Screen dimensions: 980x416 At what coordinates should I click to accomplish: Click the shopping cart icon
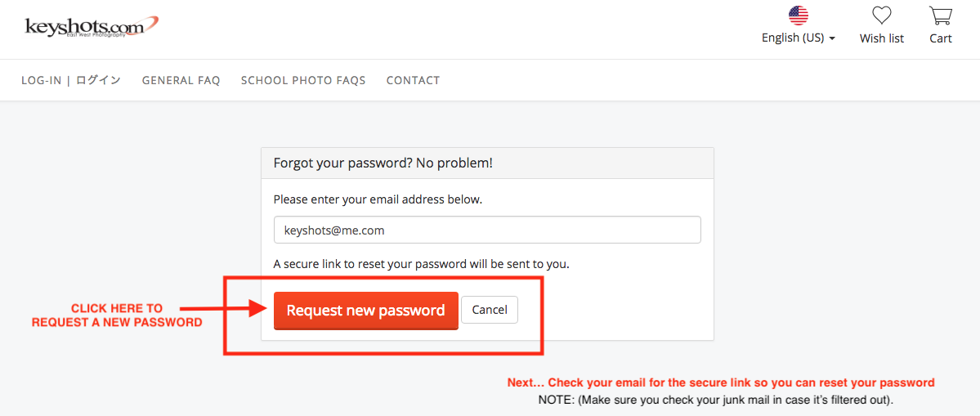click(940, 15)
